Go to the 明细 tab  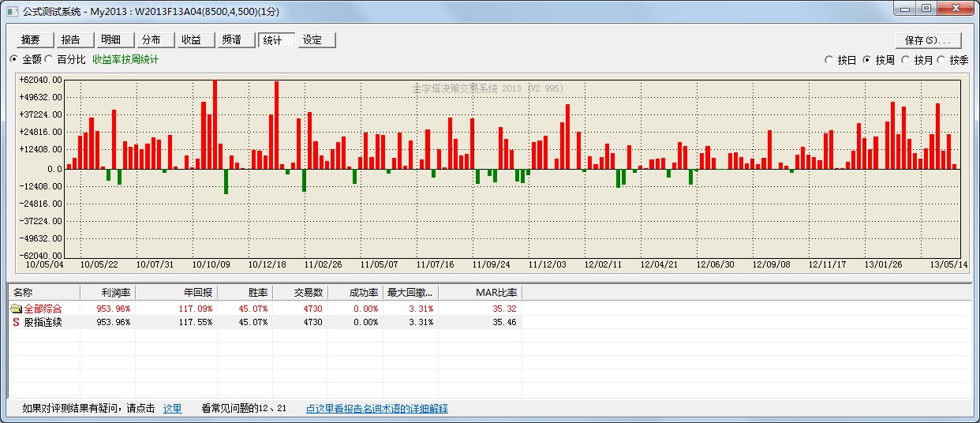pyautogui.click(x=112, y=40)
